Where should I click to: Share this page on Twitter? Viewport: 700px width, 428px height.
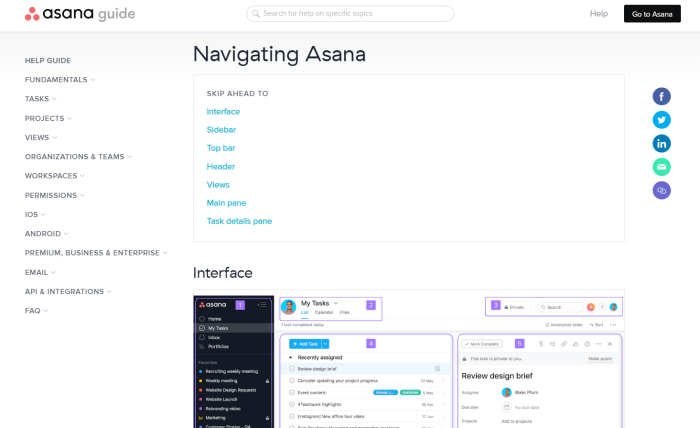(x=661, y=120)
